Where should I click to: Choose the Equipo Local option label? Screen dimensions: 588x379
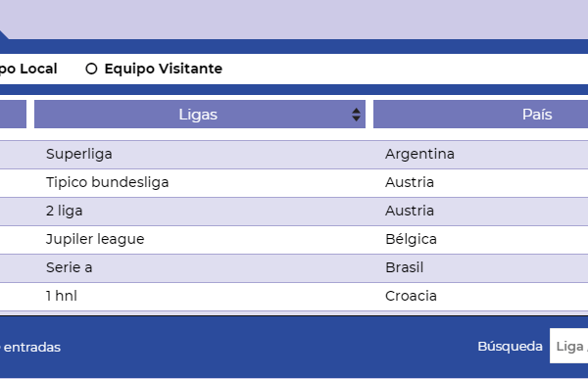[28, 69]
